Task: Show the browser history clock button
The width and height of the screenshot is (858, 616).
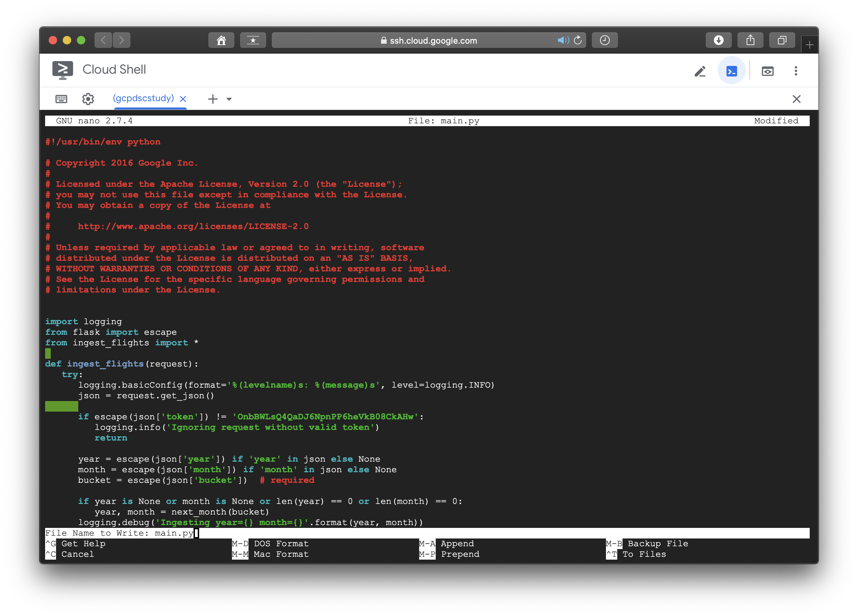Action: (605, 40)
